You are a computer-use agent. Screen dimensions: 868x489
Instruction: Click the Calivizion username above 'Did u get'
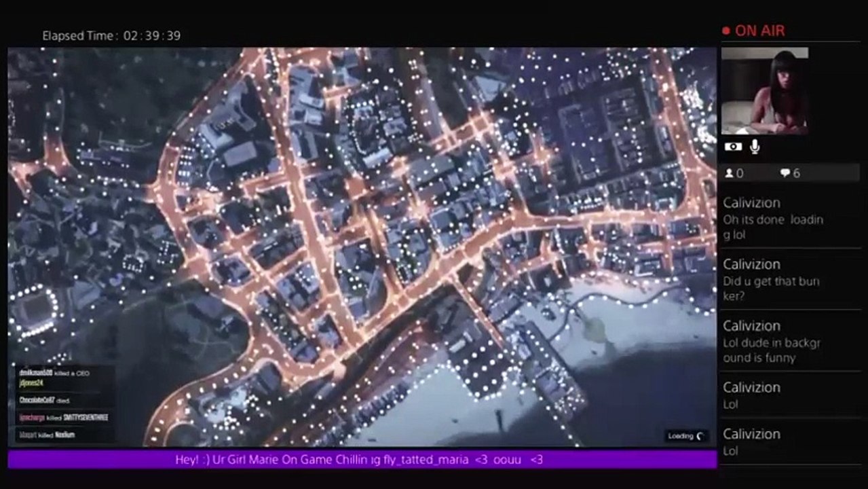751,264
